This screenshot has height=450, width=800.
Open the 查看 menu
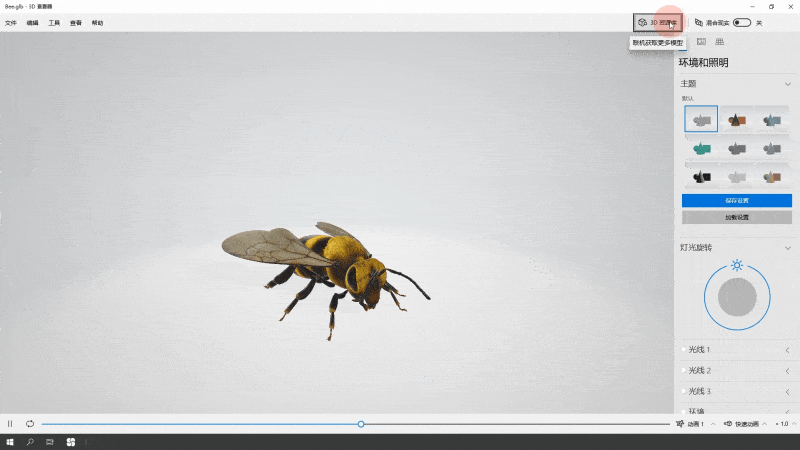(x=76, y=22)
